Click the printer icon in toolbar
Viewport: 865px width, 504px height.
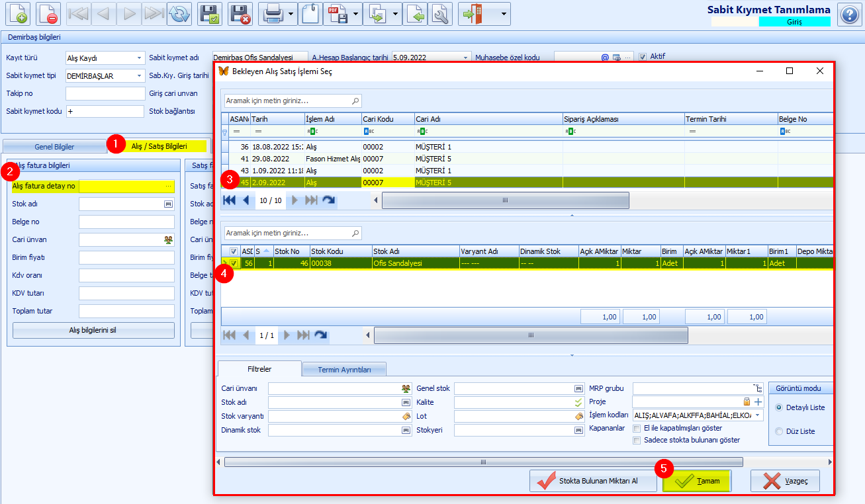tap(273, 14)
